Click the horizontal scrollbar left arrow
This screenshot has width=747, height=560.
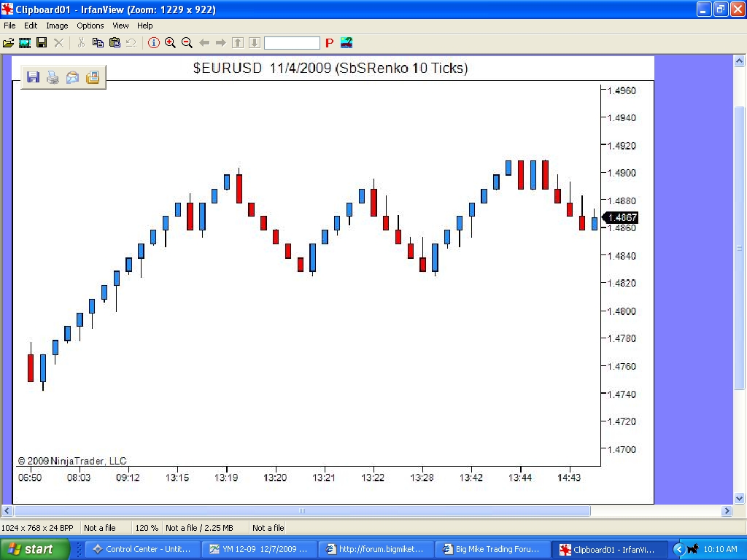7,511
